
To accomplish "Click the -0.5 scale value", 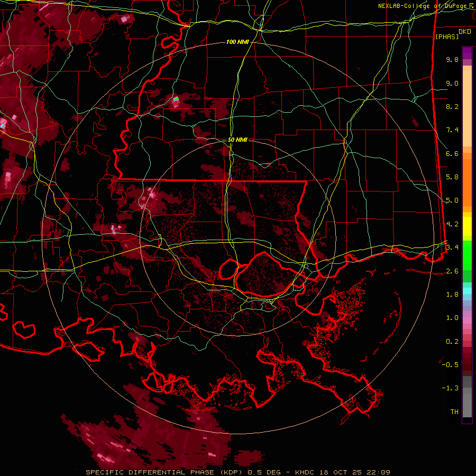I will coord(450,365).
